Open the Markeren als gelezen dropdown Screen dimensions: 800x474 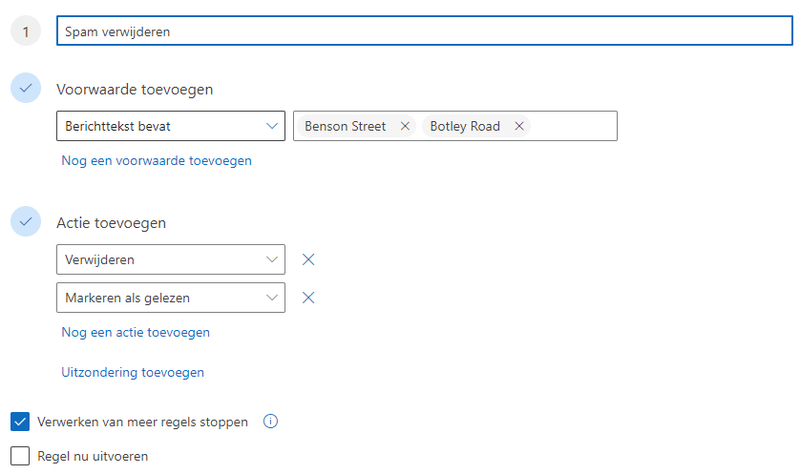[x=171, y=297]
